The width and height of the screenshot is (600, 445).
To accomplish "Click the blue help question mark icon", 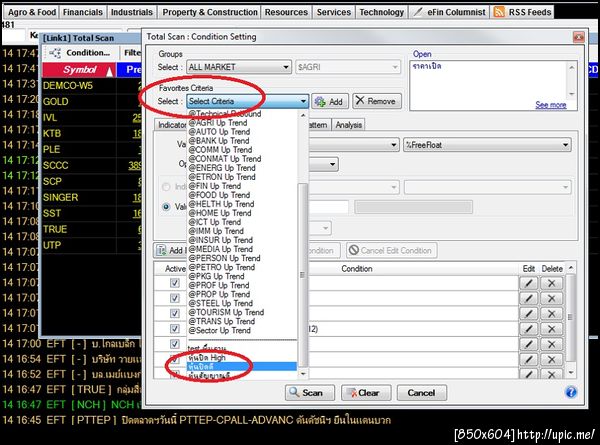I will coord(571,392).
